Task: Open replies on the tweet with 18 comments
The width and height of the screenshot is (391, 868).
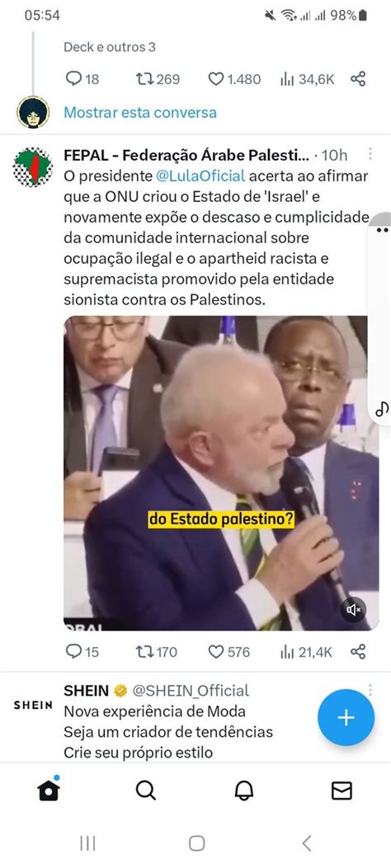Action: [82, 79]
